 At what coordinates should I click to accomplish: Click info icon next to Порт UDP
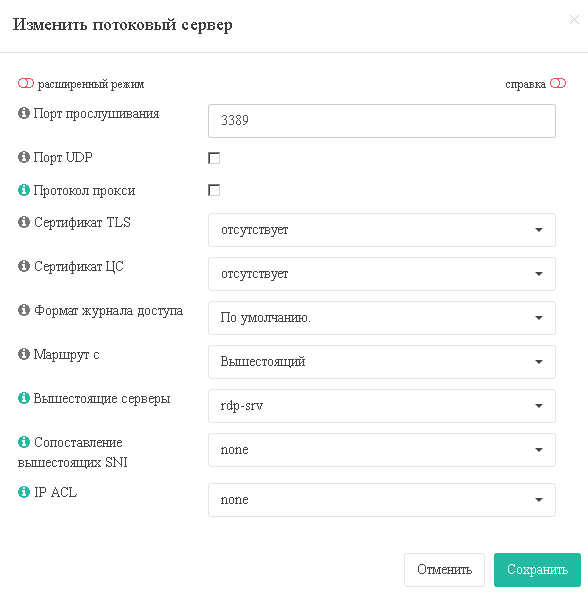pos(24,157)
